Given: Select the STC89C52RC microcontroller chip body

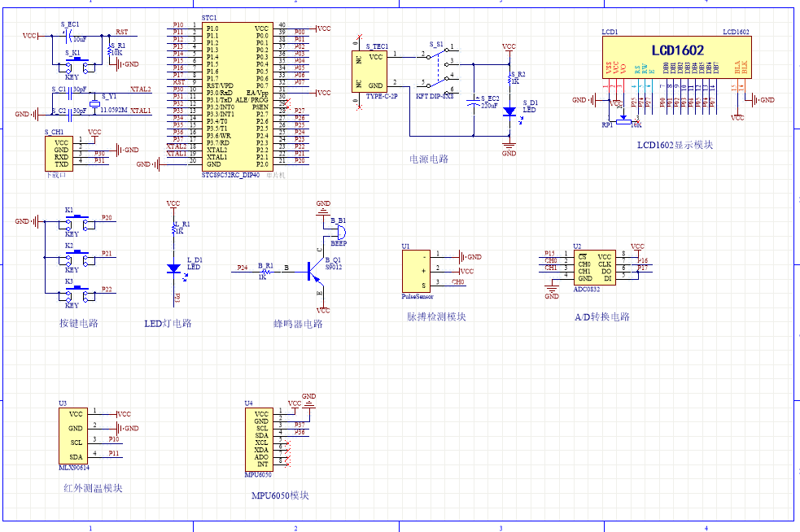Looking at the screenshot, I should click(238, 97).
